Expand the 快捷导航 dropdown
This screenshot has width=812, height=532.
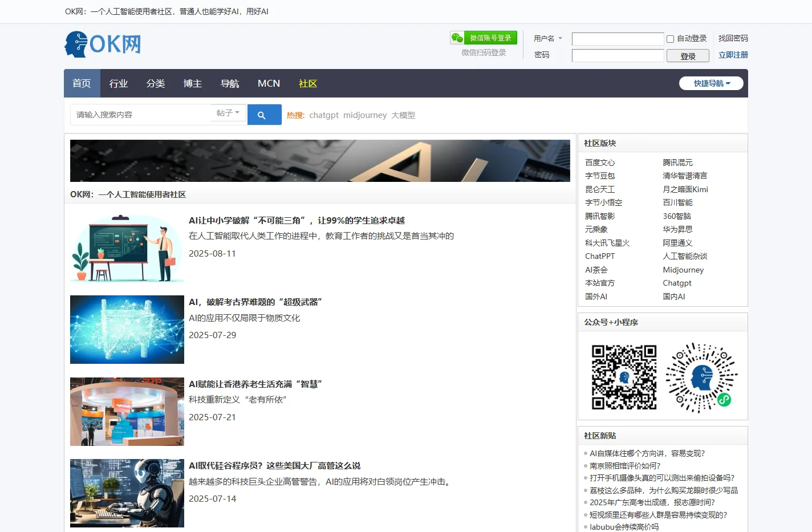tap(711, 83)
